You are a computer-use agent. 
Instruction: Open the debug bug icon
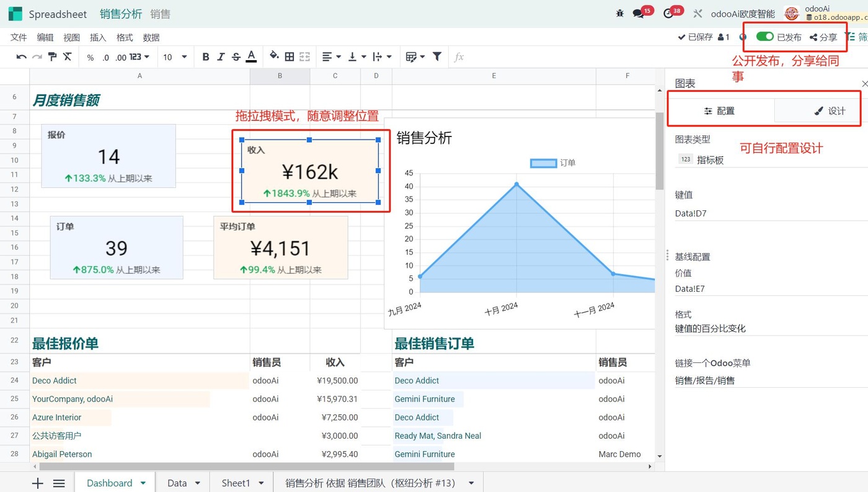620,13
